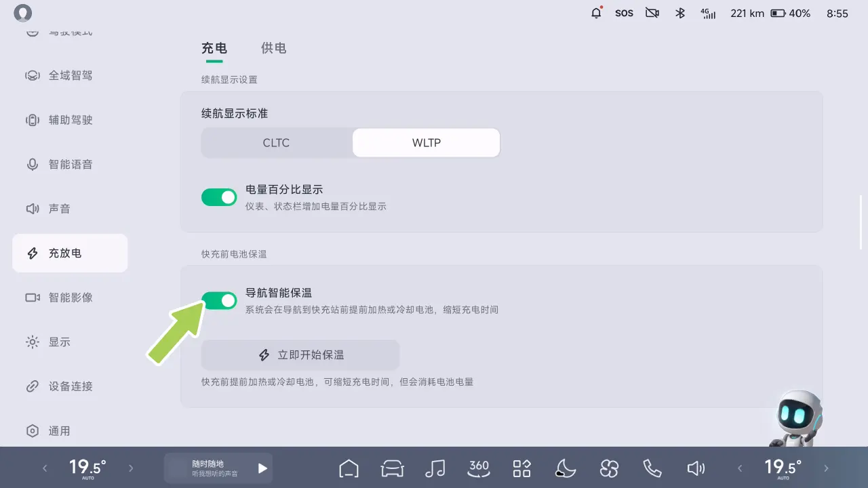The width and height of the screenshot is (868, 488).
Task: Open vehicle controls car icon
Action: 392,468
